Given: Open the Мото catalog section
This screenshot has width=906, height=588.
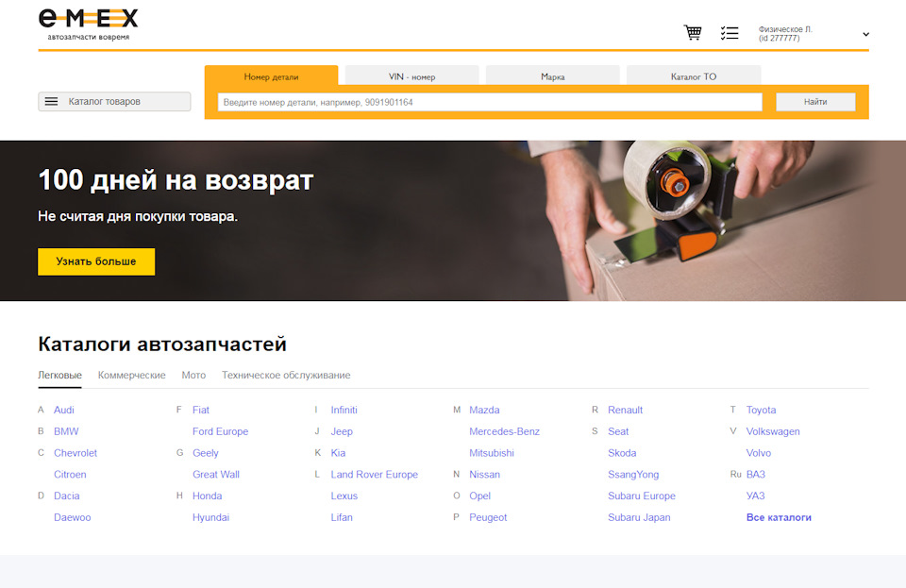Looking at the screenshot, I should point(193,375).
